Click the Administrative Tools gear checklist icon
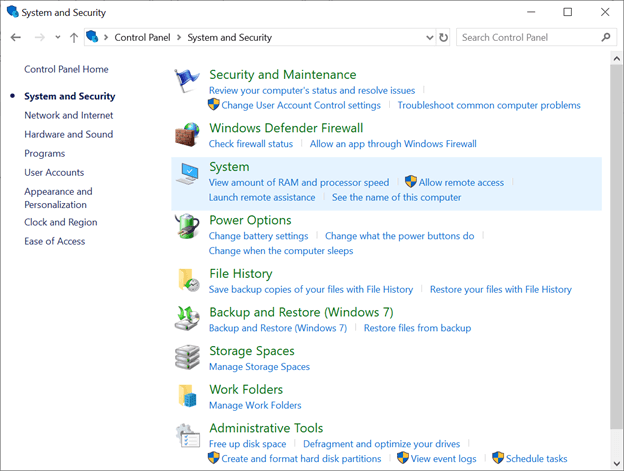The image size is (624, 471). 188,435
